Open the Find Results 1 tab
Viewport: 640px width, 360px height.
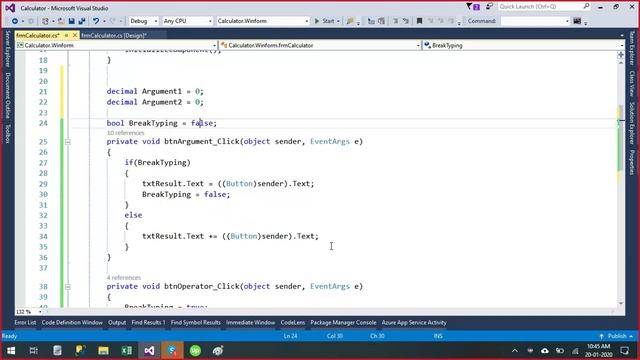(149, 322)
